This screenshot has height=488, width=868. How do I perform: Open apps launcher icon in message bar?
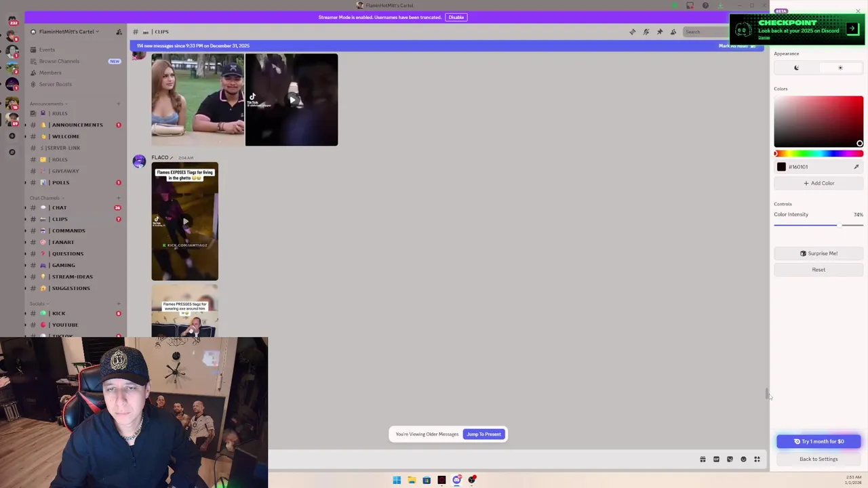pos(757,460)
